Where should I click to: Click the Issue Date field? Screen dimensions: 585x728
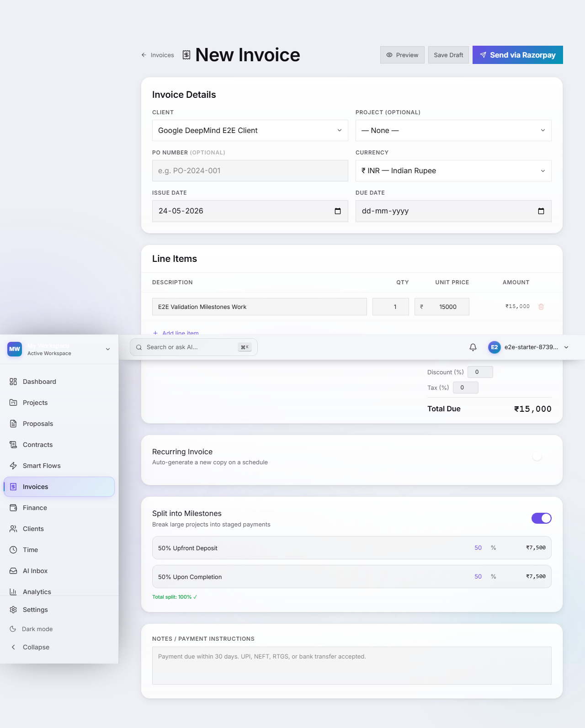pos(250,211)
